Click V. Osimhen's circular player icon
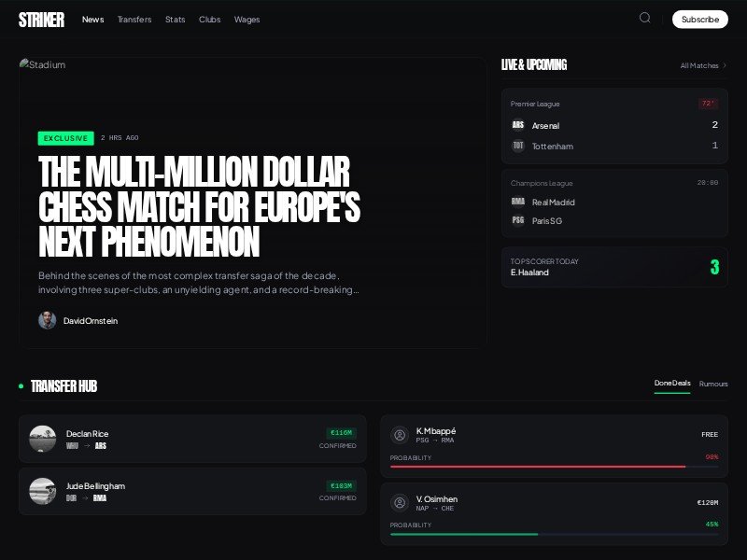 pos(400,503)
